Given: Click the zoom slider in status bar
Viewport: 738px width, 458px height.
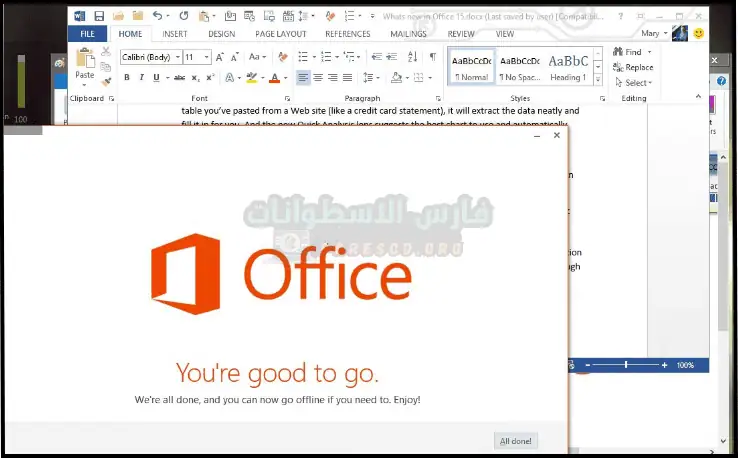Looking at the screenshot, I should (x=626, y=366).
